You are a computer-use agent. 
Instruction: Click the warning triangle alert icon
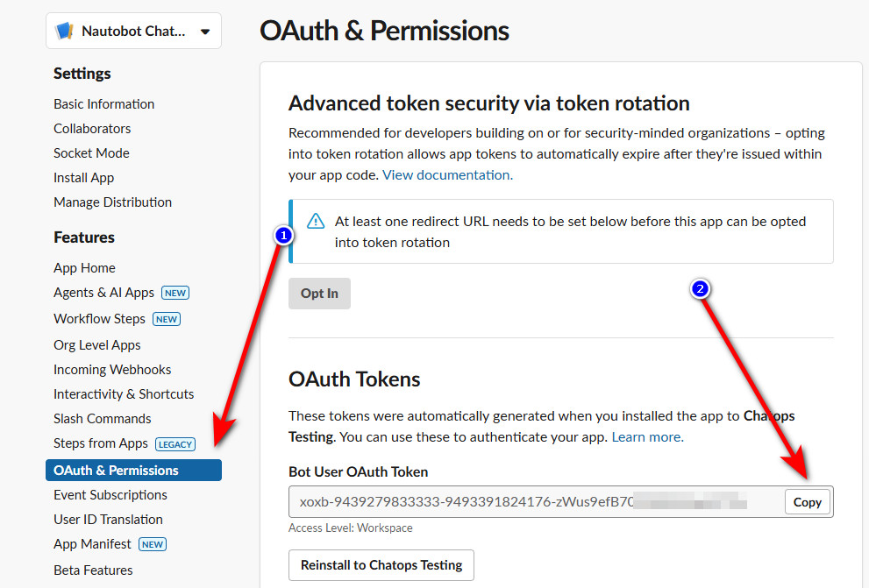(316, 222)
